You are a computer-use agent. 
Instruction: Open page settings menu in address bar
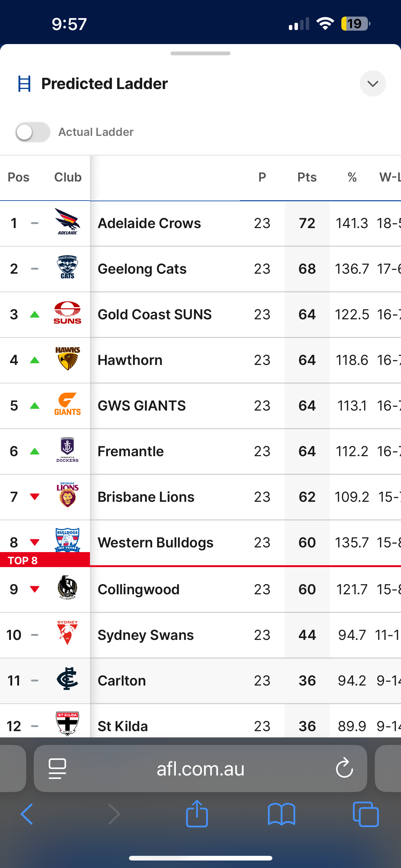pos(57,769)
